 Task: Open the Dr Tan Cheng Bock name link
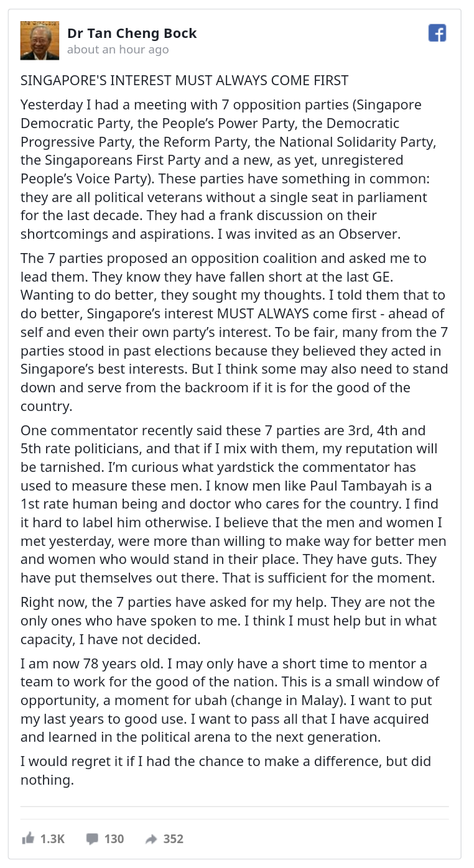pyautogui.click(x=132, y=34)
